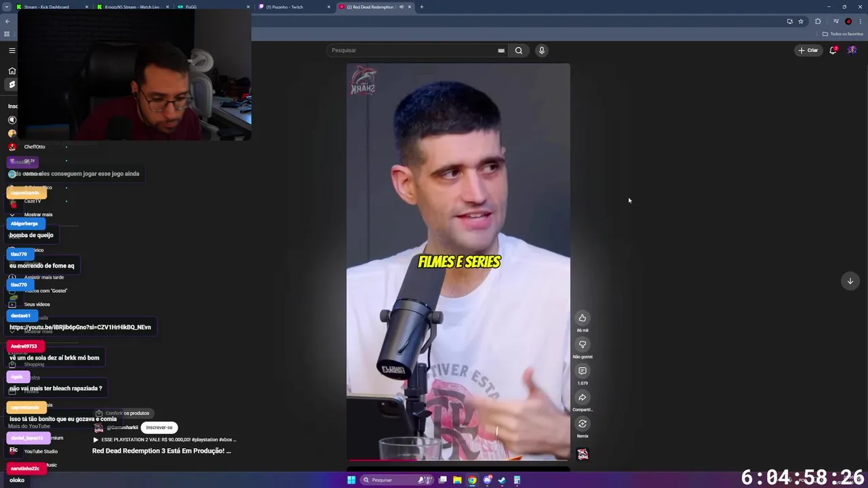
Task: Open Steam from the taskbar
Action: 502,480
